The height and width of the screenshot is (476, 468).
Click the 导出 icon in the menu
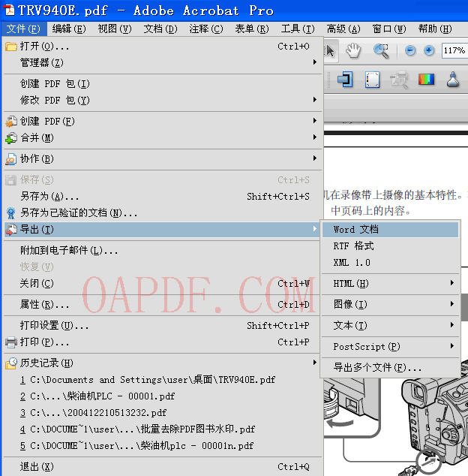pos(11,230)
